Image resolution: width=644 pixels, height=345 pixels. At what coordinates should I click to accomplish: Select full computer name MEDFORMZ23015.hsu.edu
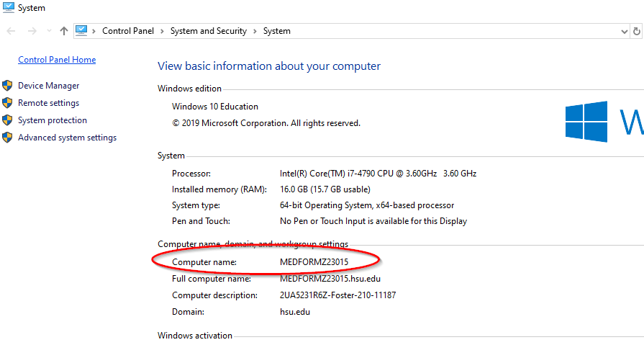coord(330,279)
